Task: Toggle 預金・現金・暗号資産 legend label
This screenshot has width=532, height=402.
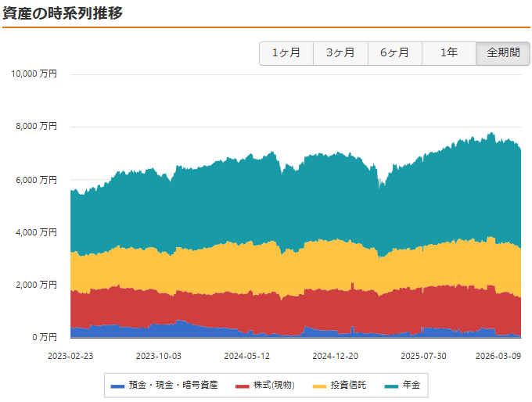Action: click(x=173, y=386)
